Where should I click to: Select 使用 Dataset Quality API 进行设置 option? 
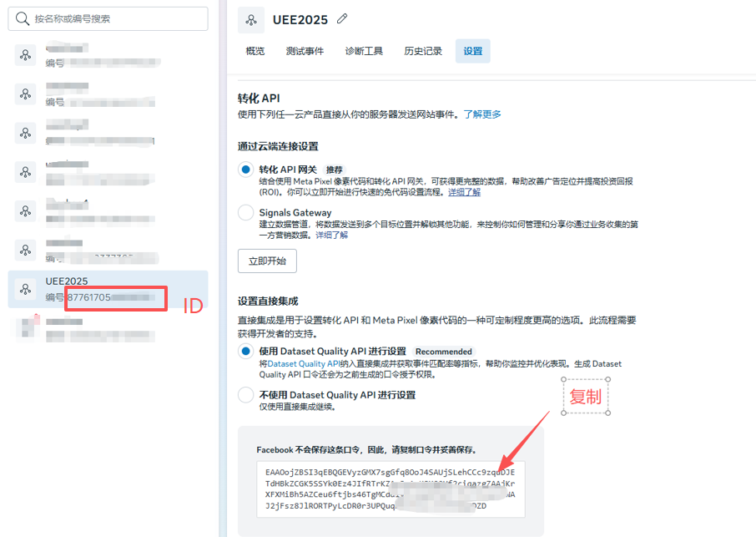245,352
